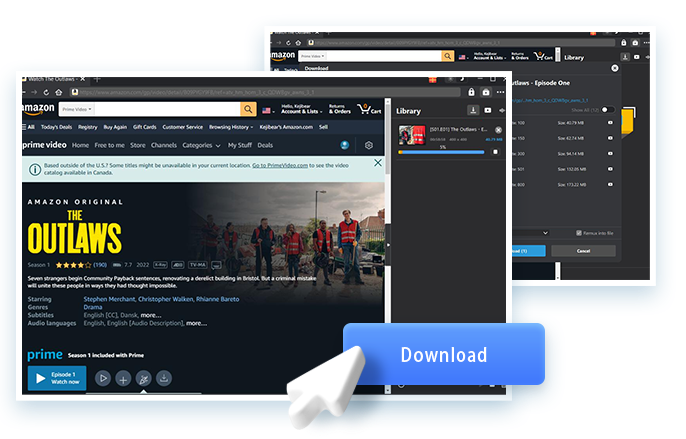Open Customer Service page
This screenshot has width=686, height=439.
click(182, 127)
